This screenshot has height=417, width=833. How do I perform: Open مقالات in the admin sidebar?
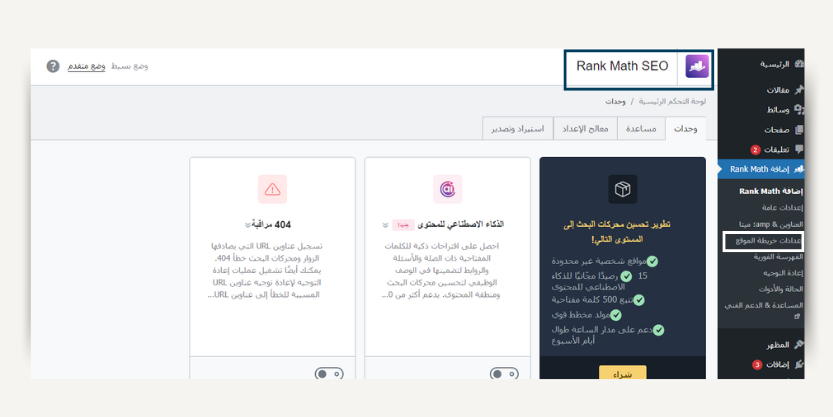coord(778,90)
